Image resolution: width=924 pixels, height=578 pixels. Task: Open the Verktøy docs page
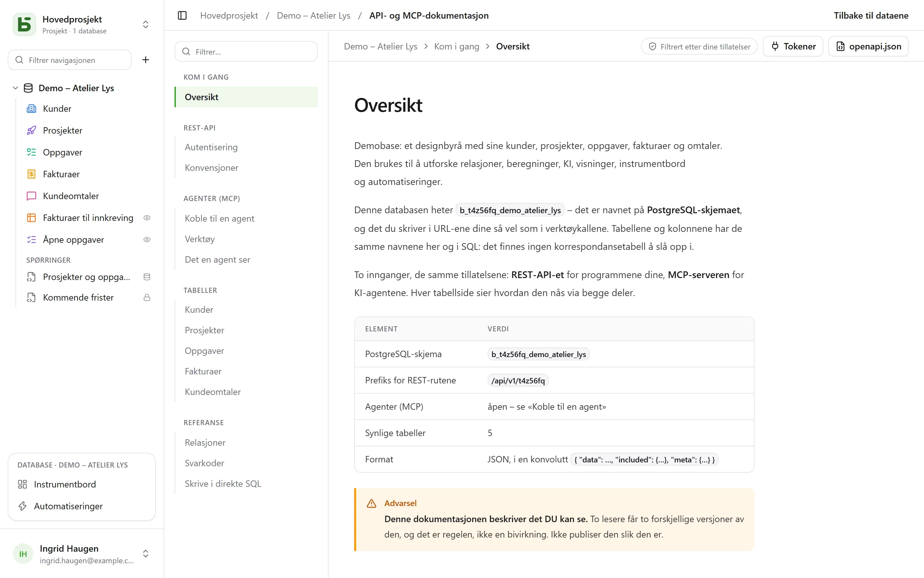pos(200,239)
